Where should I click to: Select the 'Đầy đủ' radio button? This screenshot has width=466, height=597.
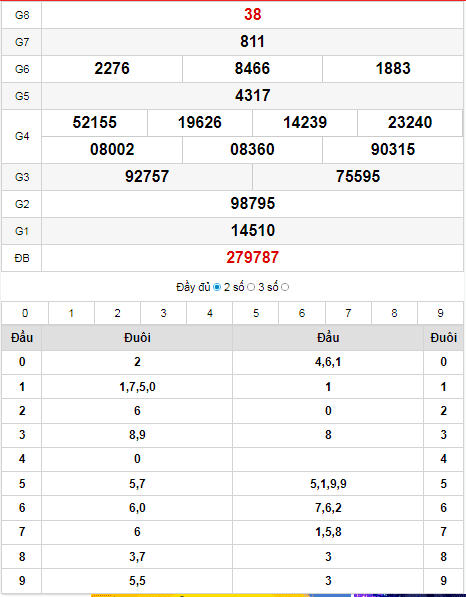click(217, 287)
